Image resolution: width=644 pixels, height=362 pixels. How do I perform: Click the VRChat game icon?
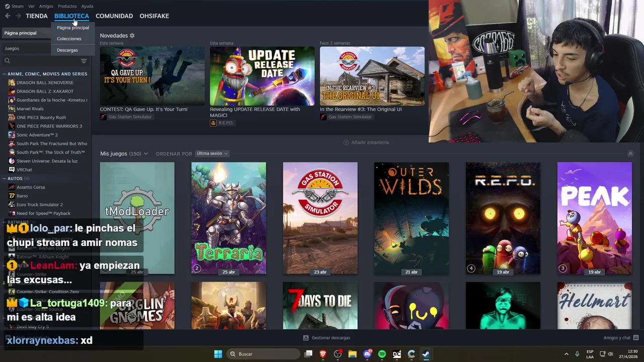[12, 170]
